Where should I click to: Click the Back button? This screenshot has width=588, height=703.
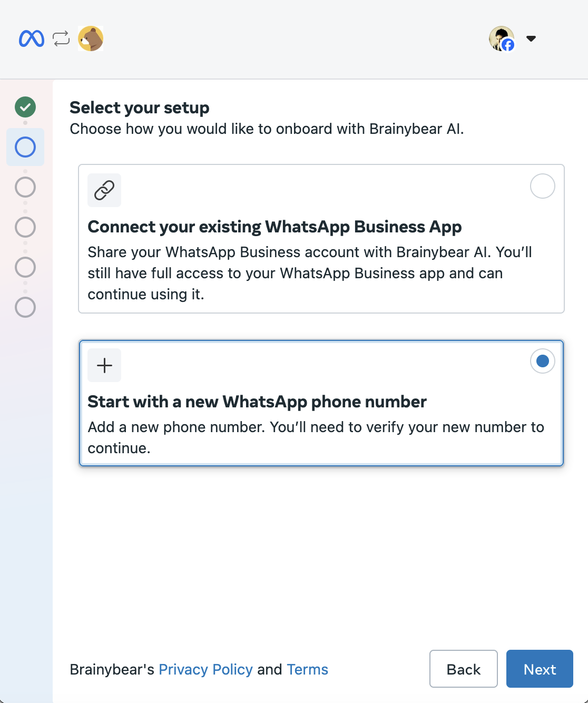click(464, 669)
